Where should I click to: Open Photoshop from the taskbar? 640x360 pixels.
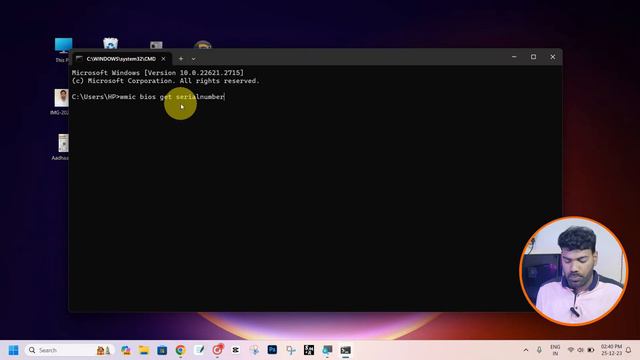click(272, 350)
